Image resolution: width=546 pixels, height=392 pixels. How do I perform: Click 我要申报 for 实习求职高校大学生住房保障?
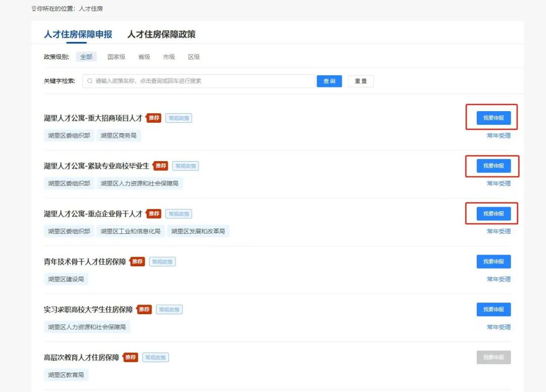[x=493, y=310]
